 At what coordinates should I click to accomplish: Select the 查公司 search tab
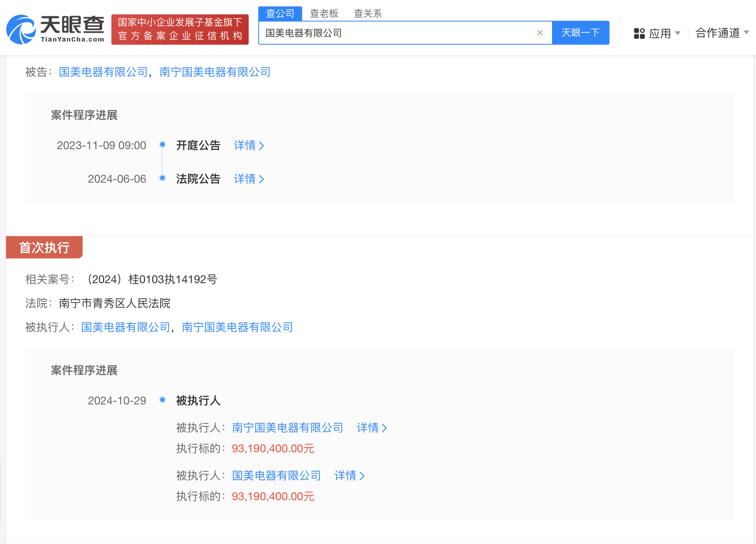tap(280, 14)
